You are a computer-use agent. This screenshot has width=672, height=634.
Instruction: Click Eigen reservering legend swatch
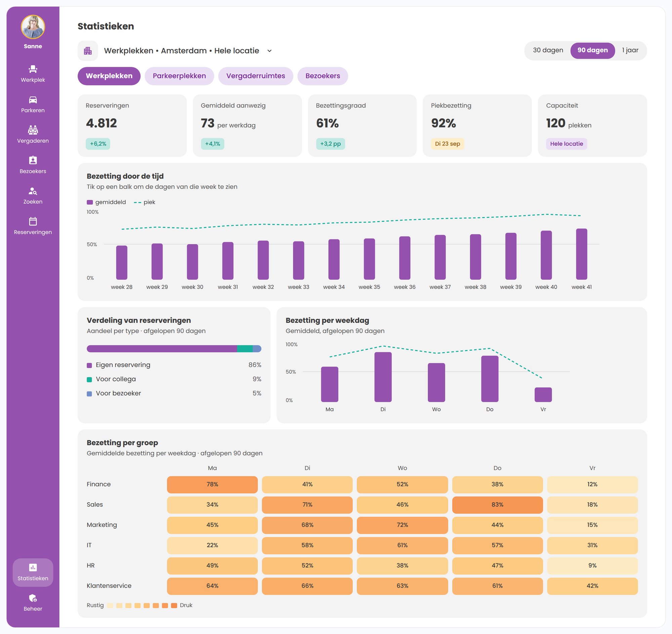[x=90, y=365]
